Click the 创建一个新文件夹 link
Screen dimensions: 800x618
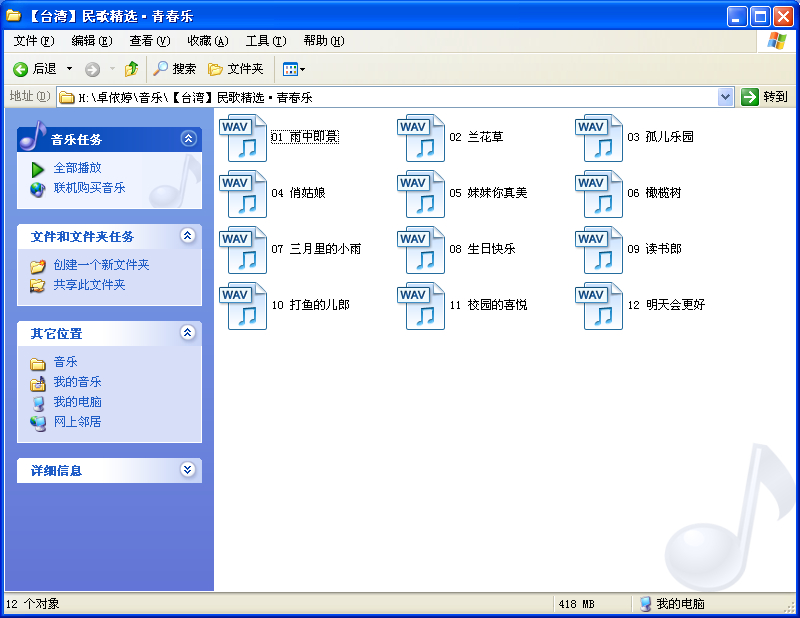102,265
